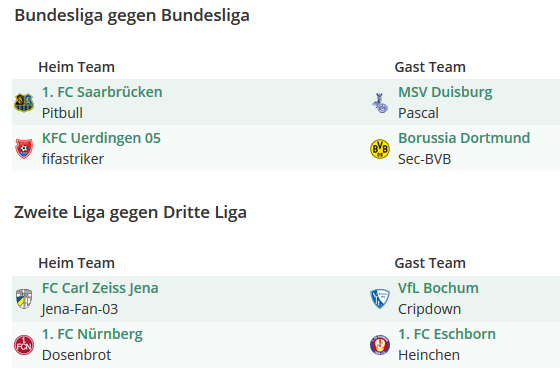Click the VfL Bochum logo
Image resolution: width=560 pixels, height=370 pixels.
tap(380, 299)
